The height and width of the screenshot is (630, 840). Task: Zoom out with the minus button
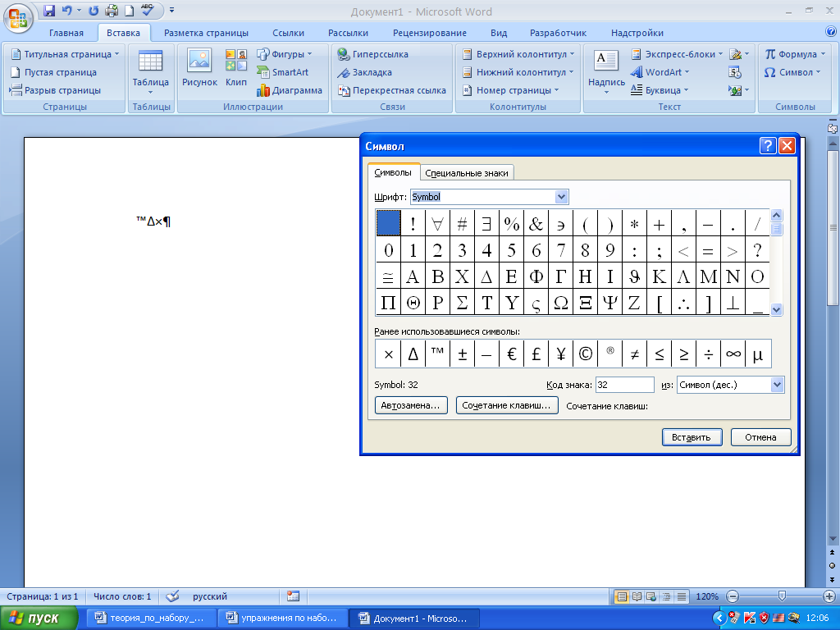733,596
